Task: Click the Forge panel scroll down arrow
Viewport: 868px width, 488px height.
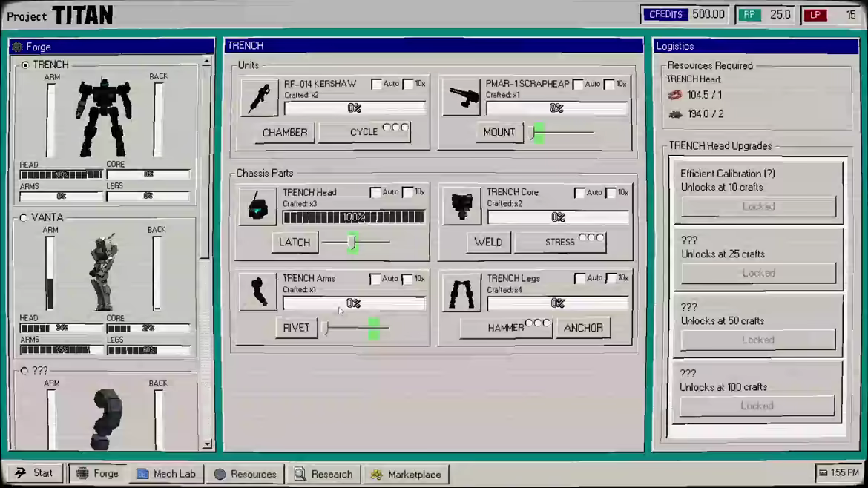Action: point(207,444)
